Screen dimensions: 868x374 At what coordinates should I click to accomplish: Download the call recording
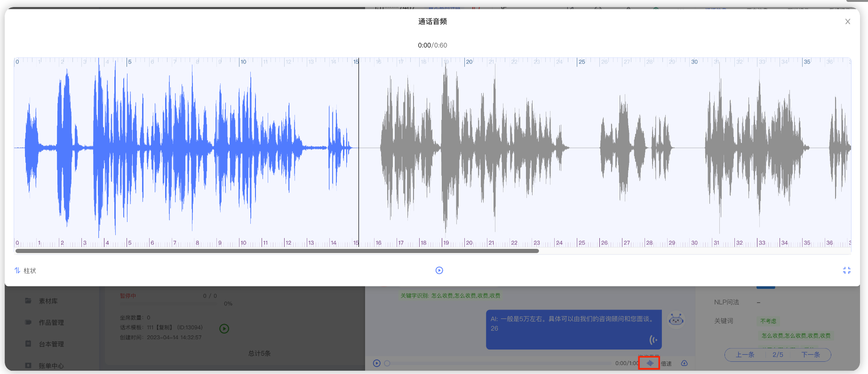[684, 363]
